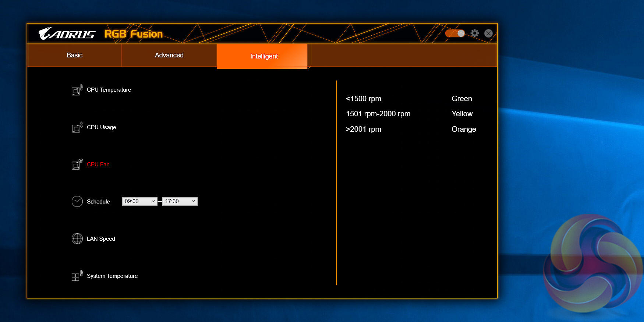Click the System Temperature icon
This screenshot has height=322, width=644.
(77, 276)
